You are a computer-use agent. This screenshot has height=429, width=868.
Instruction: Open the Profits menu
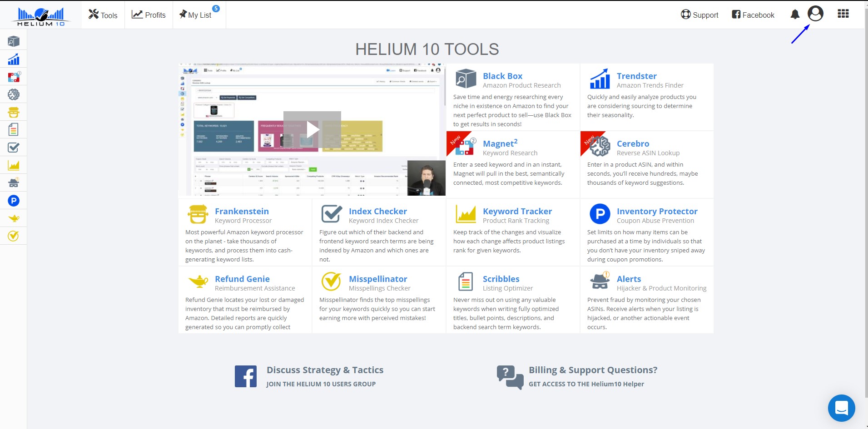click(149, 15)
